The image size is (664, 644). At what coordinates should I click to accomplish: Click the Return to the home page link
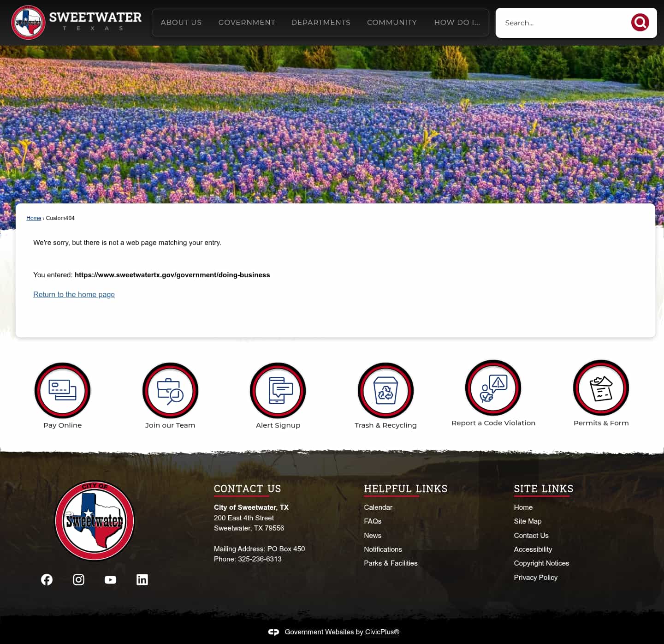(74, 294)
